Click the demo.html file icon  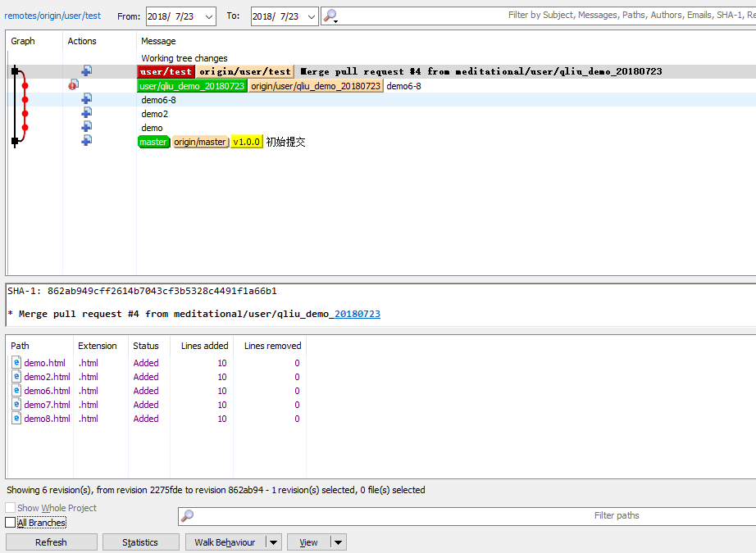16,363
